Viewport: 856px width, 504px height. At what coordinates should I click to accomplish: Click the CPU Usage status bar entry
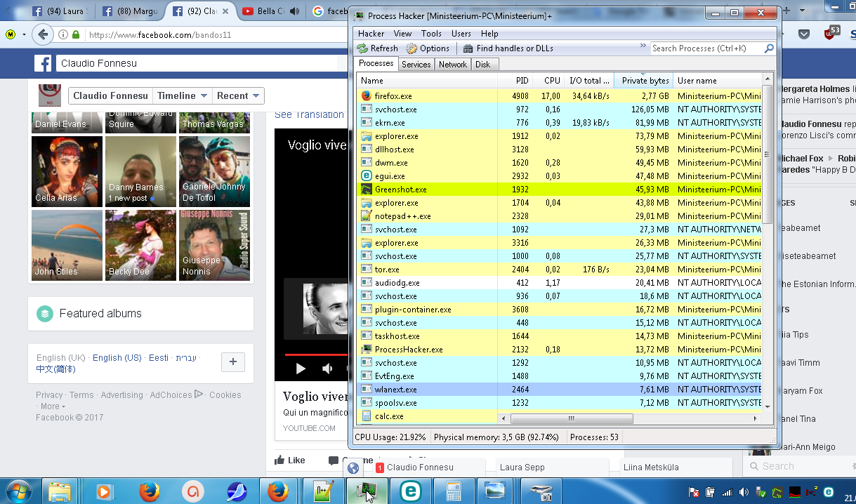point(390,437)
